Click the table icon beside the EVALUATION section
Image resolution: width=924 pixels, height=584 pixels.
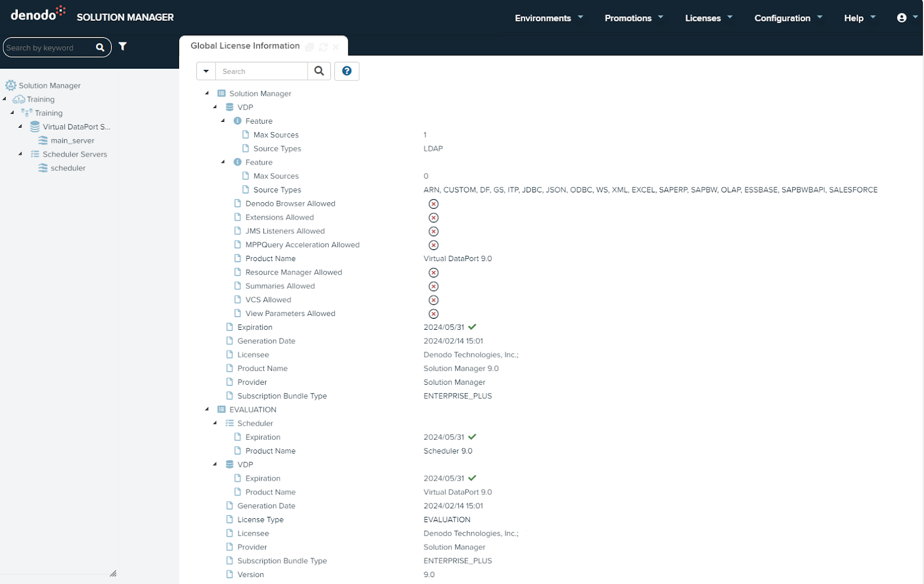coord(221,409)
